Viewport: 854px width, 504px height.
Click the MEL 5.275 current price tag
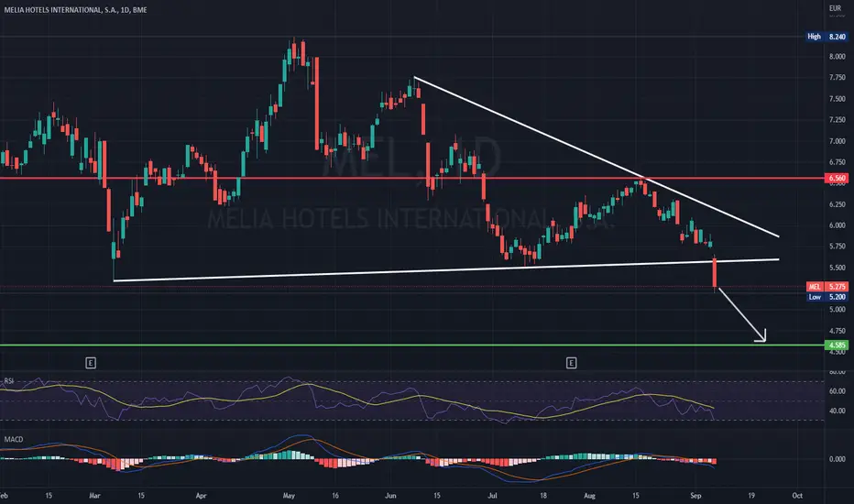(x=827, y=287)
